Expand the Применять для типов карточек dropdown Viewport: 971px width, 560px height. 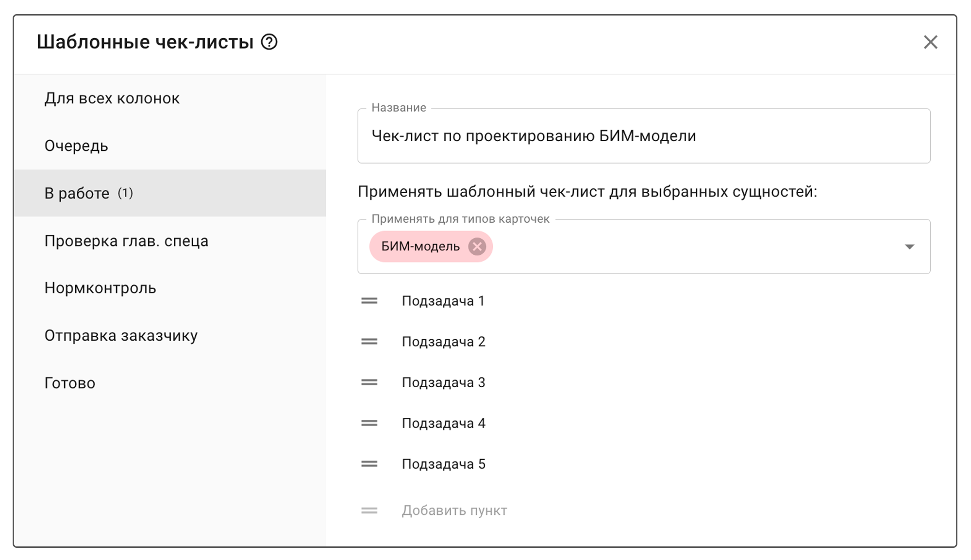(x=909, y=247)
